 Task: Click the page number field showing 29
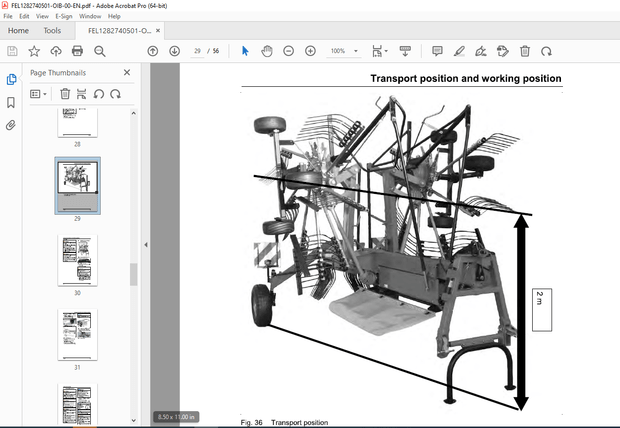[197, 51]
